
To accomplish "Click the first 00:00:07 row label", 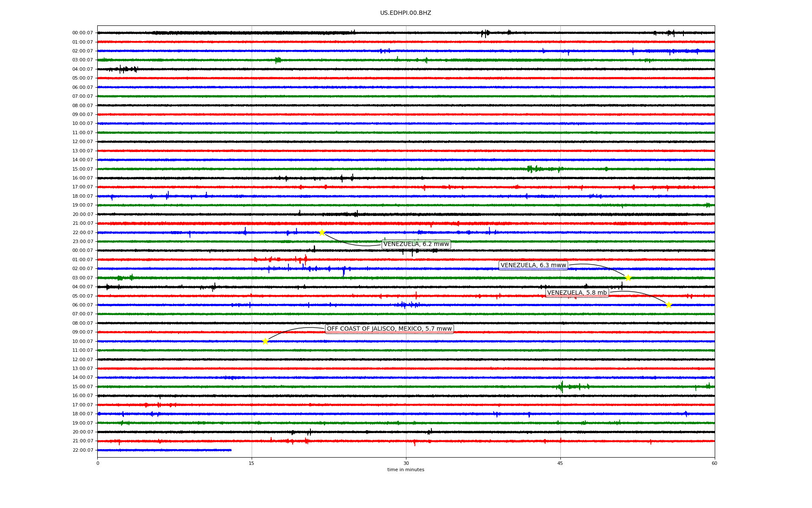I will click(82, 33).
